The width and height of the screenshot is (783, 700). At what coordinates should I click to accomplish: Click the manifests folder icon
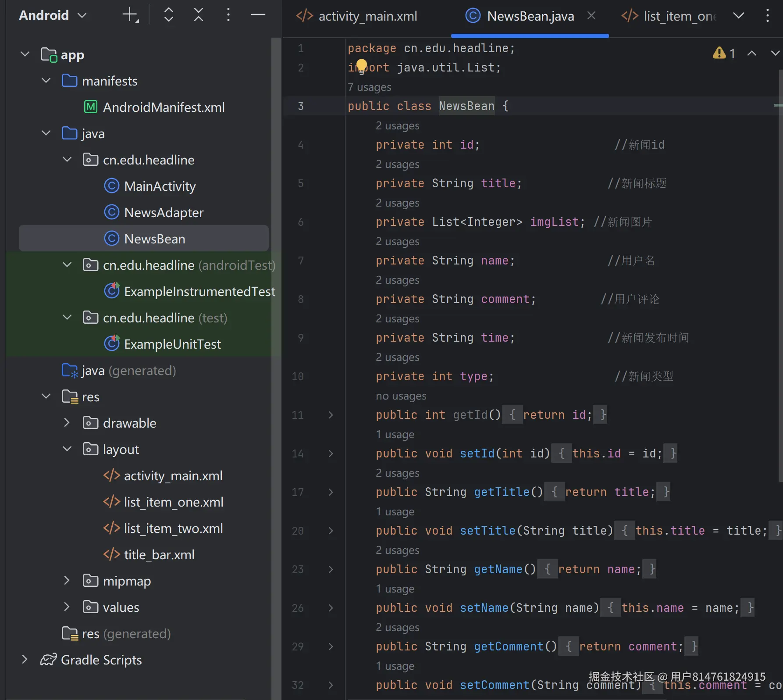click(x=70, y=81)
